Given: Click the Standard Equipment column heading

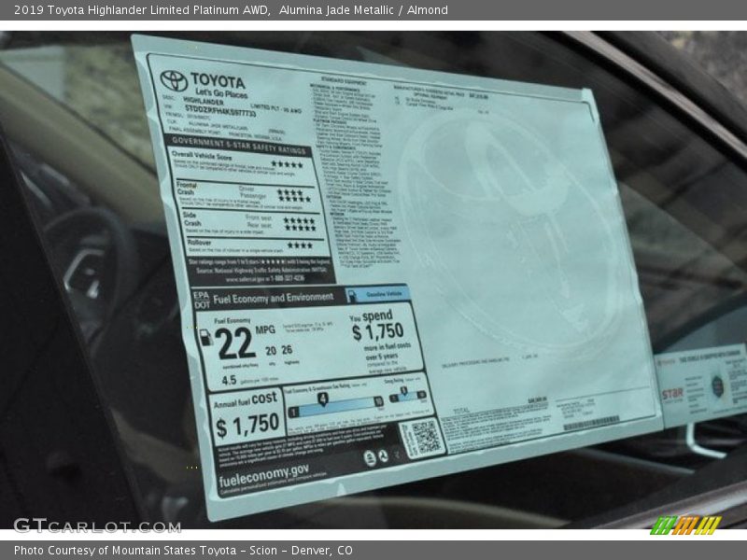Looking at the screenshot, I should pos(345,81).
